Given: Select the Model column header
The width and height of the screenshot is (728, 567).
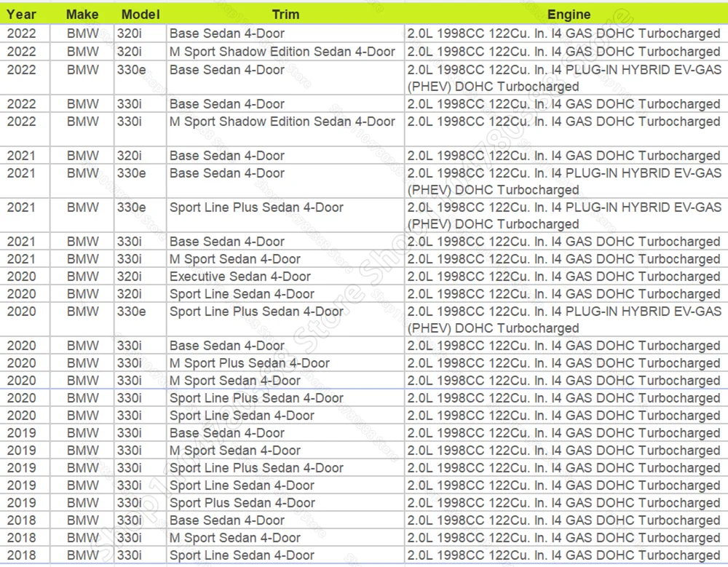Looking at the screenshot, I should click(141, 15).
